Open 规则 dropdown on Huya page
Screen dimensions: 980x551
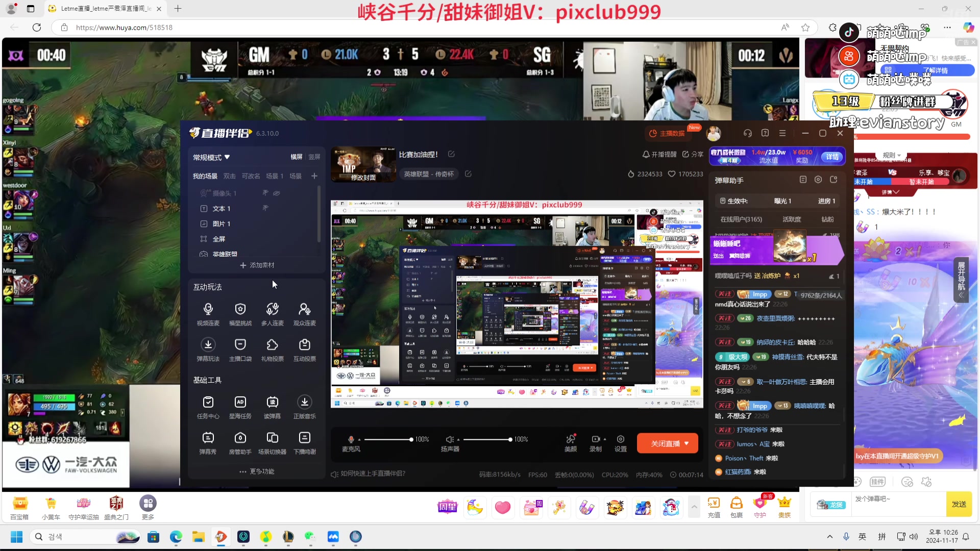coord(892,155)
